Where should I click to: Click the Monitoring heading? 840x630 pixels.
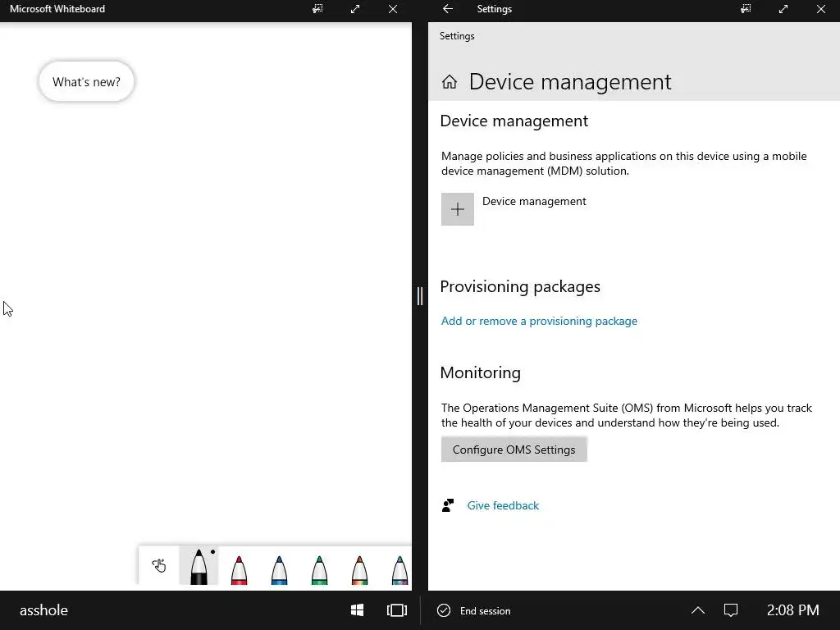point(480,372)
